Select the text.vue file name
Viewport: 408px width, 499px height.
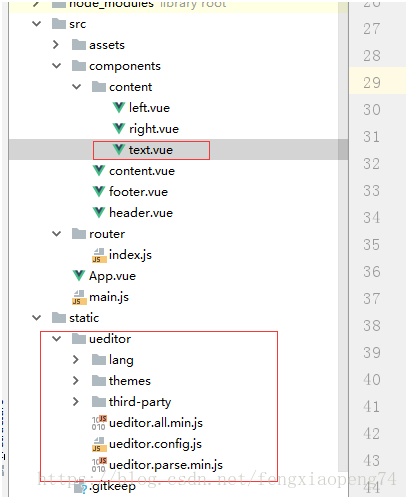[151, 150]
